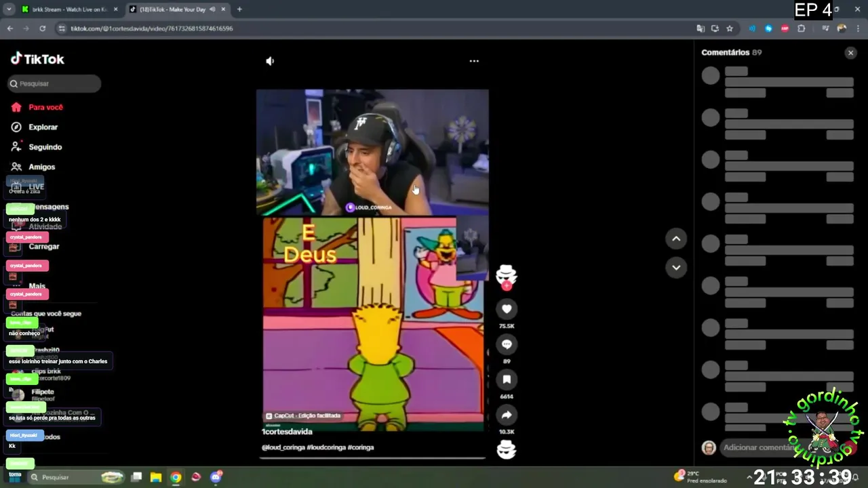Viewport: 868px width, 488px height.
Task: Mute the video with the speaker icon
Action: (270, 61)
